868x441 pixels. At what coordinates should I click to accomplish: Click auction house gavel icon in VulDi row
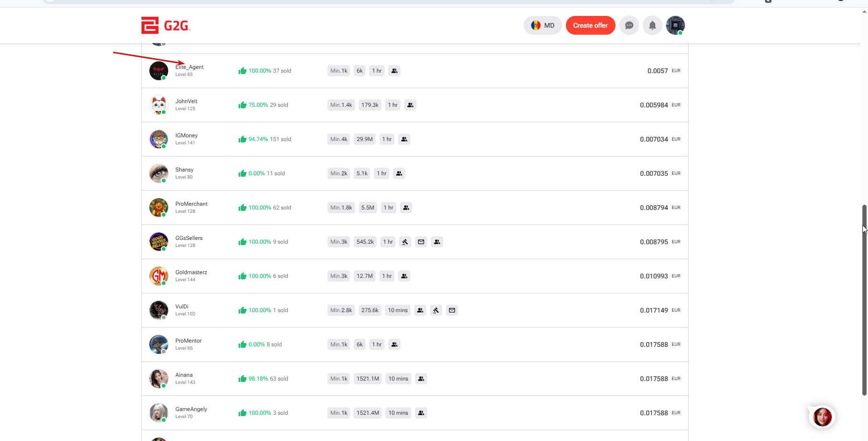436,310
